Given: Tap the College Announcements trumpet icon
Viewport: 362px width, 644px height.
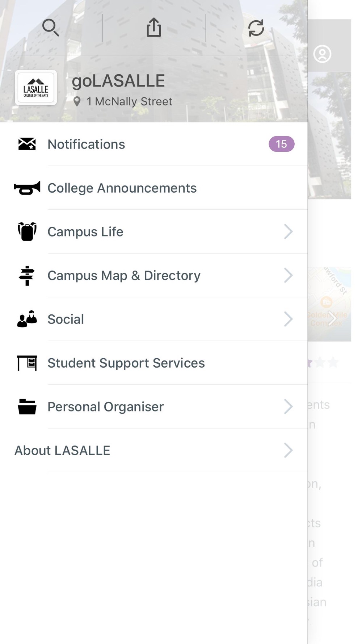Looking at the screenshot, I should pyautogui.click(x=27, y=188).
